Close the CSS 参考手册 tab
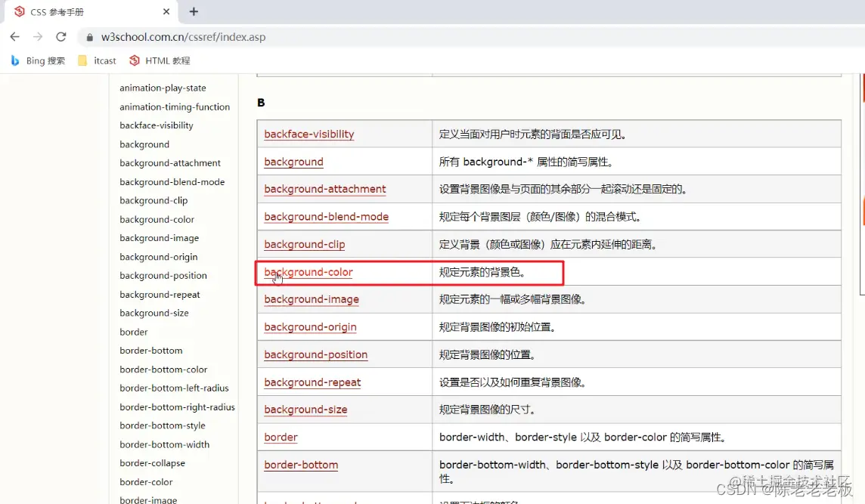Viewport: 865px width, 504px height. point(166,11)
